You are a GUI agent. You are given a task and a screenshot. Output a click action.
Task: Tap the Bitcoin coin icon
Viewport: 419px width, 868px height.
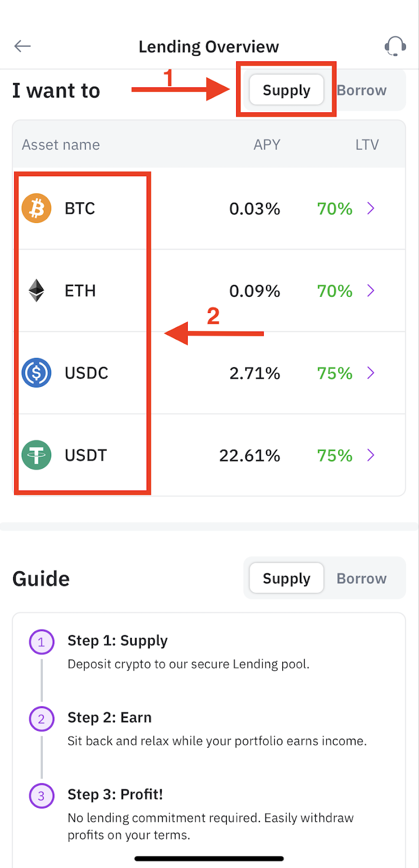tap(36, 208)
